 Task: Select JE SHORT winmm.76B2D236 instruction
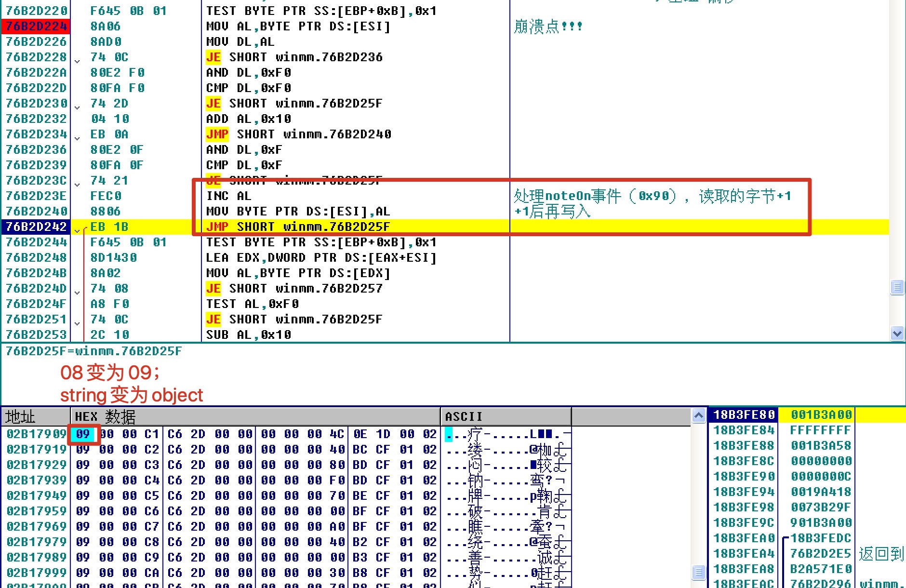[x=294, y=57]
